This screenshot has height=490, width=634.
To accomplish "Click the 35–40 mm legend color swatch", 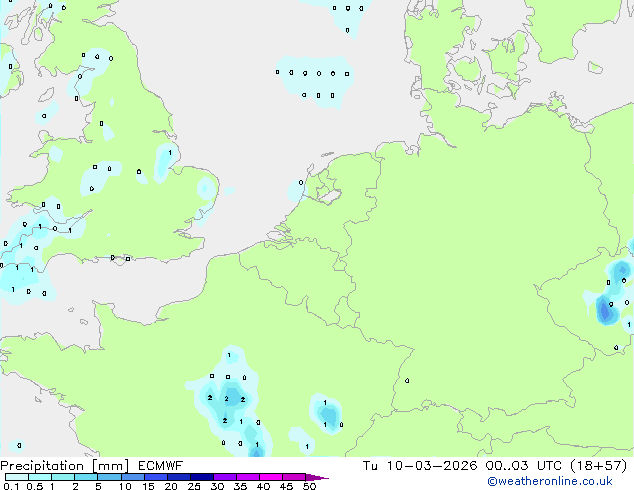I will (x=248, y=477).
